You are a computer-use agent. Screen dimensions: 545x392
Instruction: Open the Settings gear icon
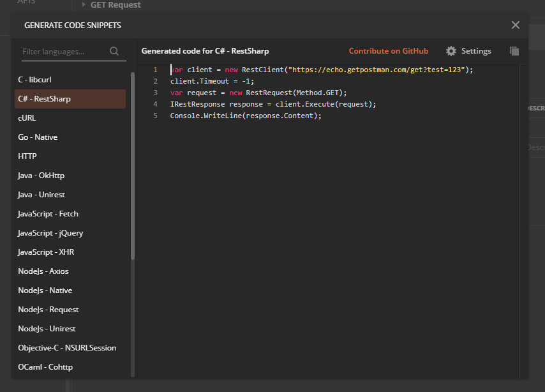(451, 51)
